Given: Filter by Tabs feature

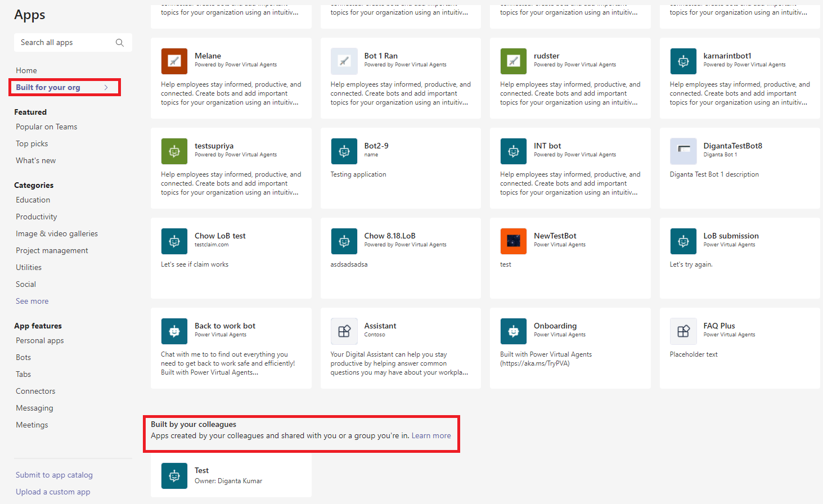Looking at the screenshot, I should tap(24, 374).
